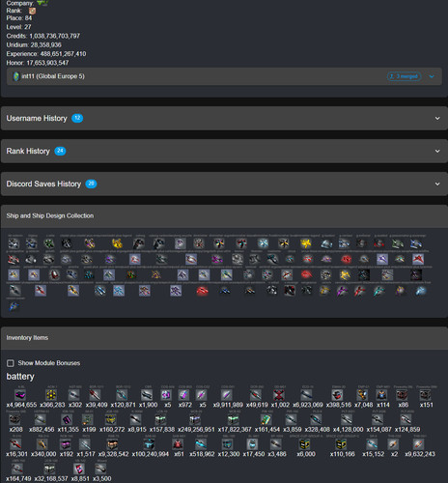Expand the Username History section chevron
Screen dimensions: 448x483
437,118
